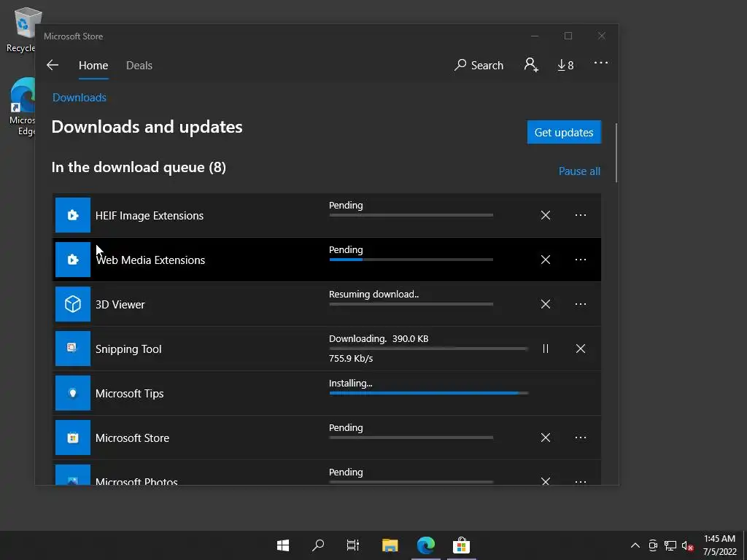The image size is (747, 560).
Task: Switch to the Deals tab
Action: pos(139,65)
